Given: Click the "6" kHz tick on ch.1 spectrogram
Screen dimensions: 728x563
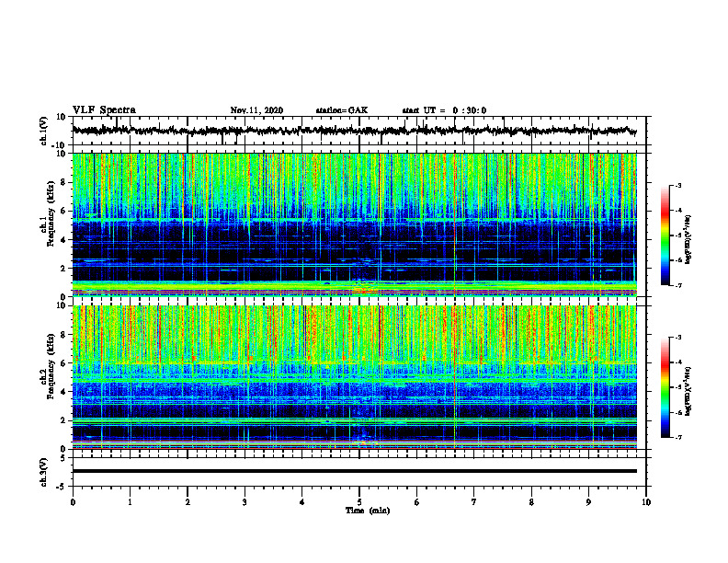Looking at the screenshot, I should (64, 211).
